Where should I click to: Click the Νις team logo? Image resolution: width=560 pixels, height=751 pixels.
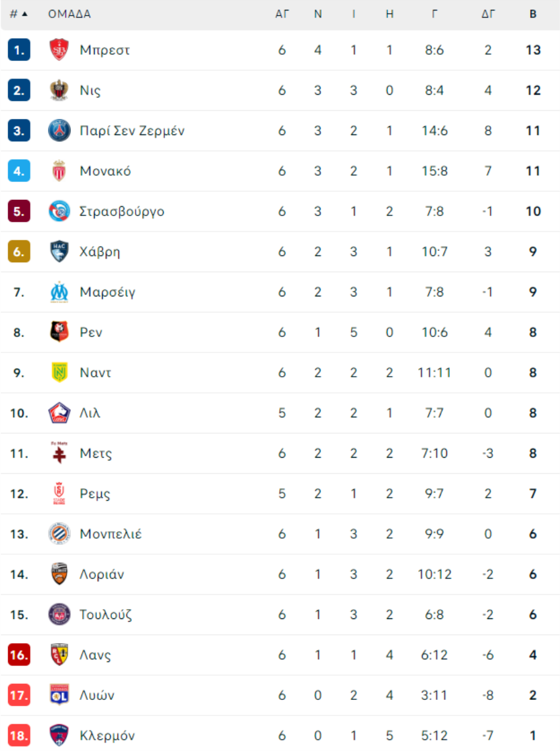pos(59,90)
